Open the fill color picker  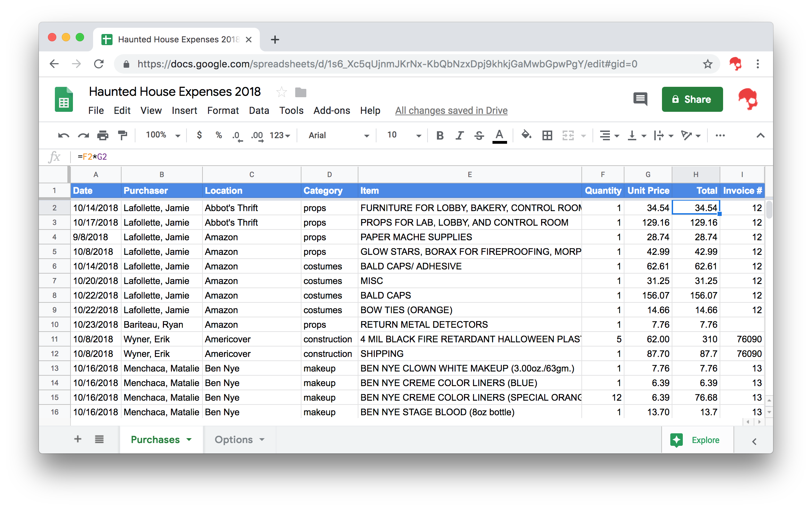tap(526, 135)
